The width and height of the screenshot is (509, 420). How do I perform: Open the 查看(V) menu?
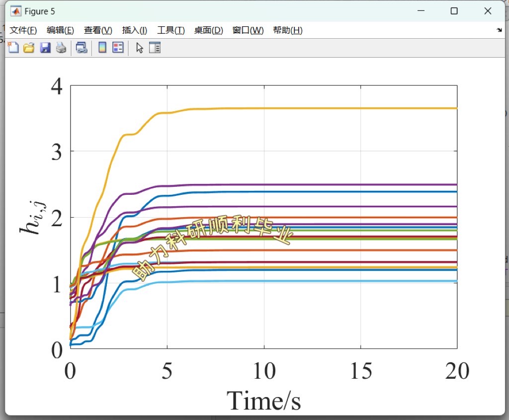(98, 30)
